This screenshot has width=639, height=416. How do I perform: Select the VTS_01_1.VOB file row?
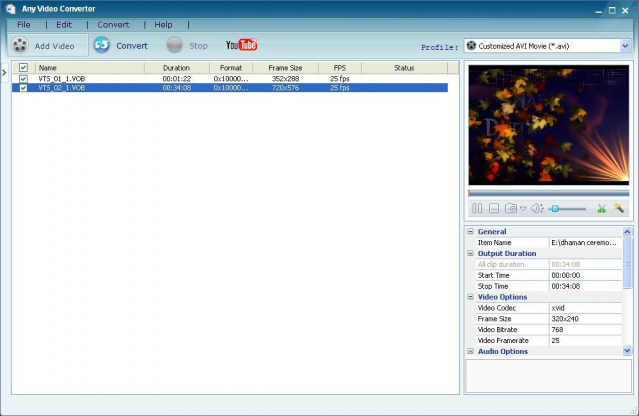pyautogui.click(x=230, y=78)
